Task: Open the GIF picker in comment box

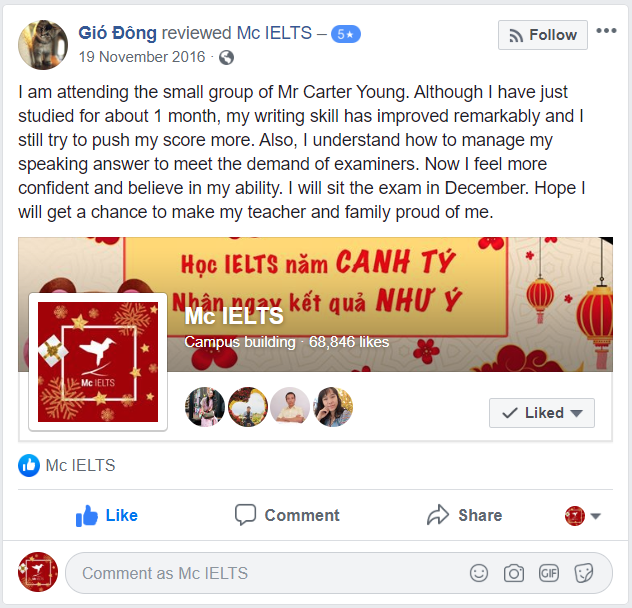Action: (549, 573)
